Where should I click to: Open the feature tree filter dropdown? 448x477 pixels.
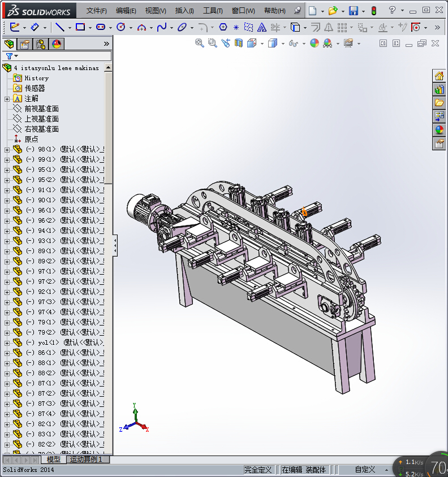11,56
